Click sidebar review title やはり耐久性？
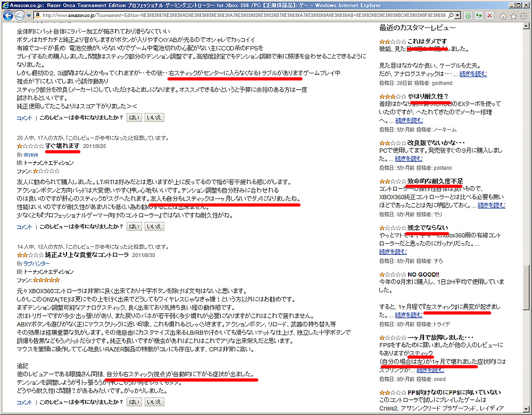Screen dimensions: 532x415 (428, 96)
